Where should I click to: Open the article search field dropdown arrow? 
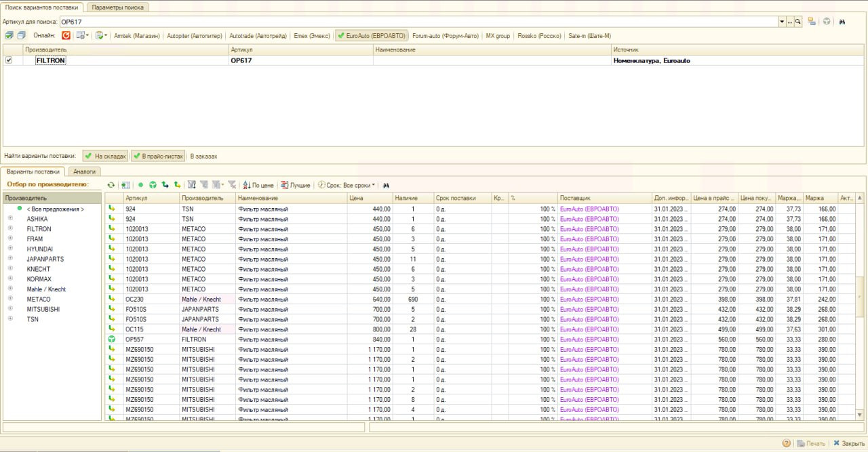pyautogui.click(x=782, y=22)
